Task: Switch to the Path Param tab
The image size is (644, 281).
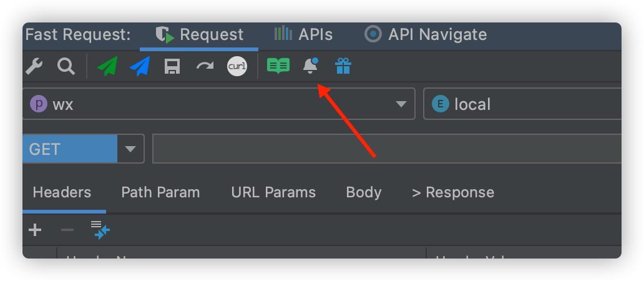Action: (x=160, y=192)
